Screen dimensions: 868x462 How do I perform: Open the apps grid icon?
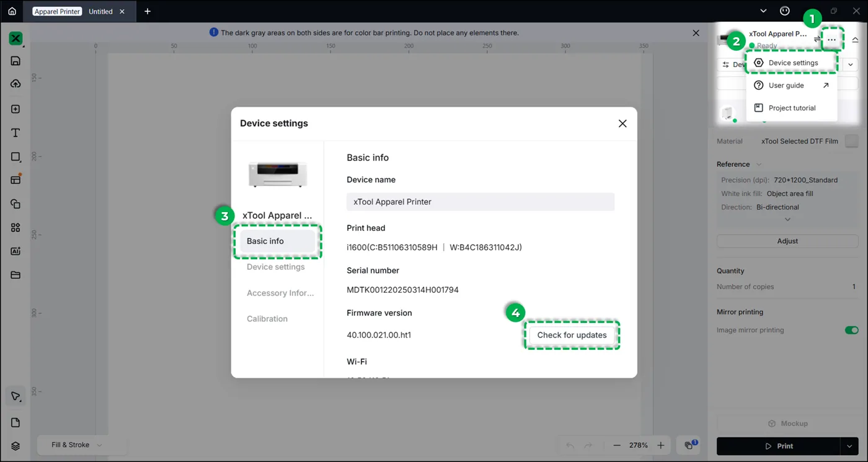pyautogui.click(x=15, y=228)
